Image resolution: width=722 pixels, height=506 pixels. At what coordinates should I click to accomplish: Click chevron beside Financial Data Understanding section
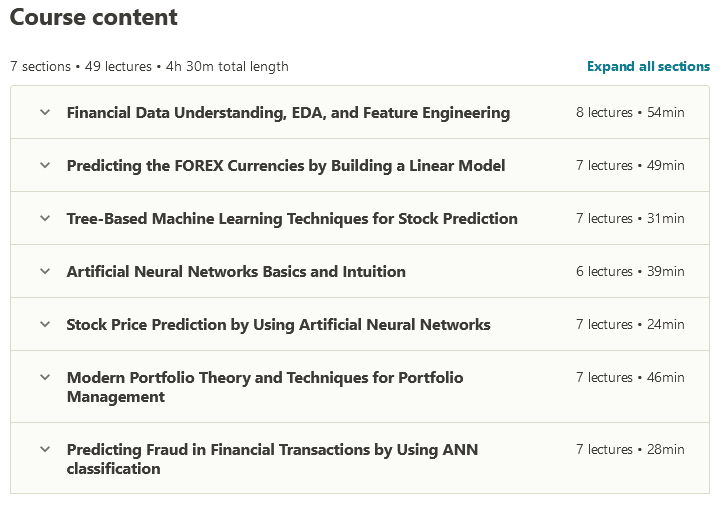(45, 112)
